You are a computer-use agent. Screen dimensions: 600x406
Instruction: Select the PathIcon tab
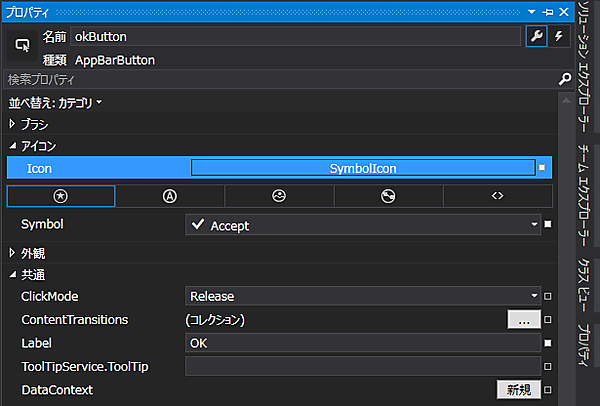pyautogui.click(x=388, y=196)
